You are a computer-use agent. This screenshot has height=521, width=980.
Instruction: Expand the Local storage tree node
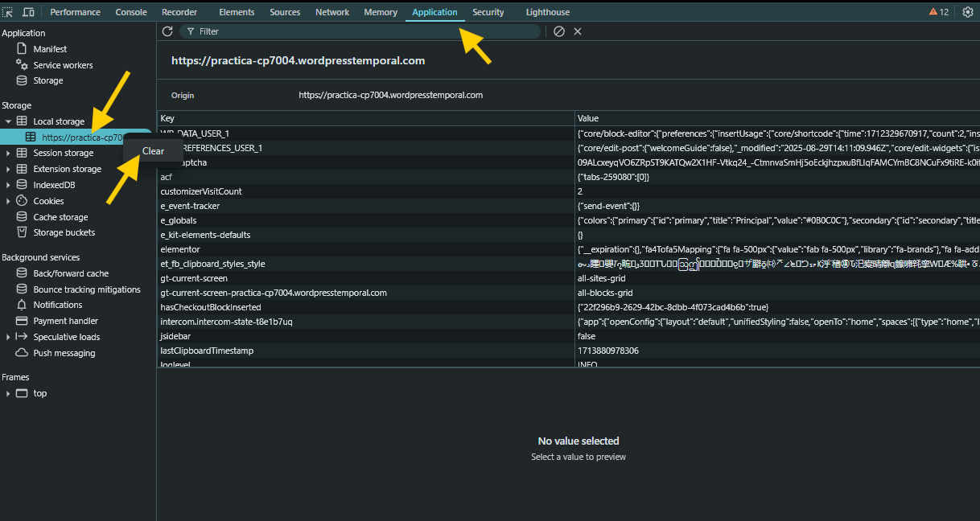click(x=8, y=121)
